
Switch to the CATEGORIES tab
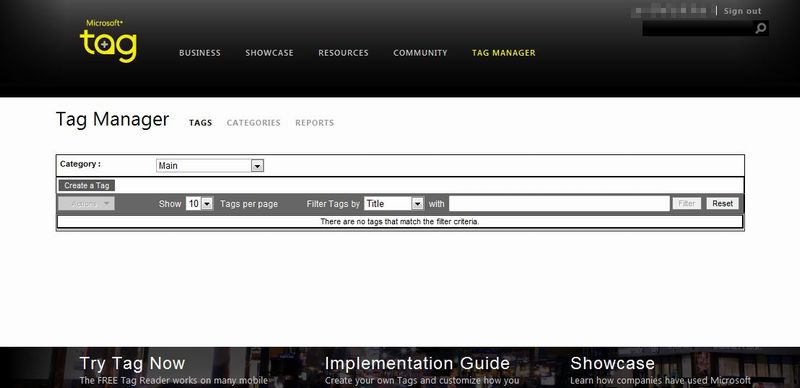[x=254, y=123]
